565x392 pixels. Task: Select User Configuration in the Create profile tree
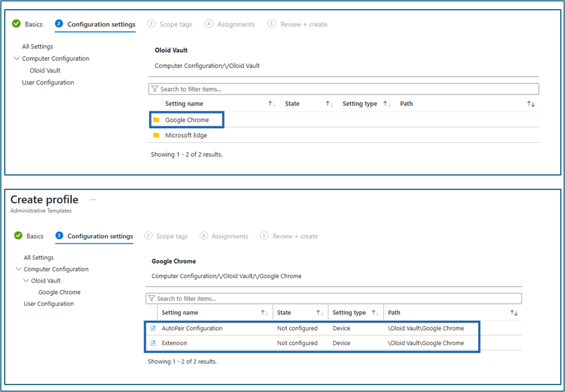[49, 304]
